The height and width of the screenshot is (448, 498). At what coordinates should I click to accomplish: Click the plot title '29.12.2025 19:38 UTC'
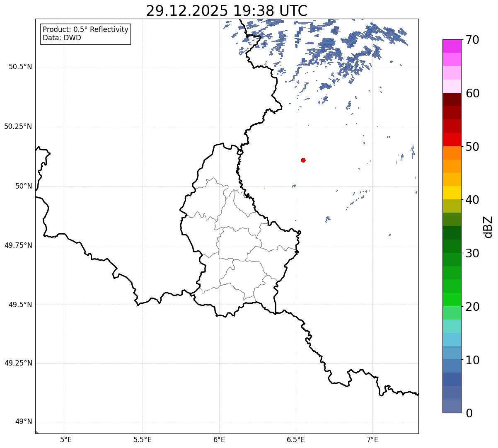point(227,11)
